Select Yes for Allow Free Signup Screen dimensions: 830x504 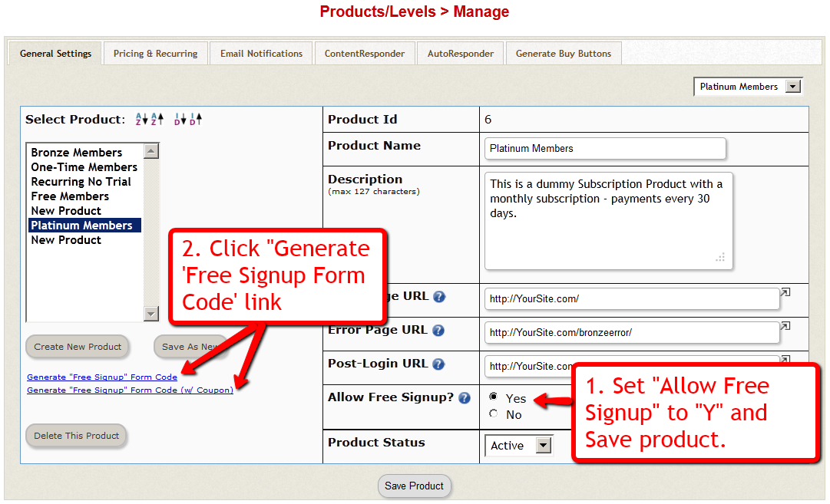[494, 397]
